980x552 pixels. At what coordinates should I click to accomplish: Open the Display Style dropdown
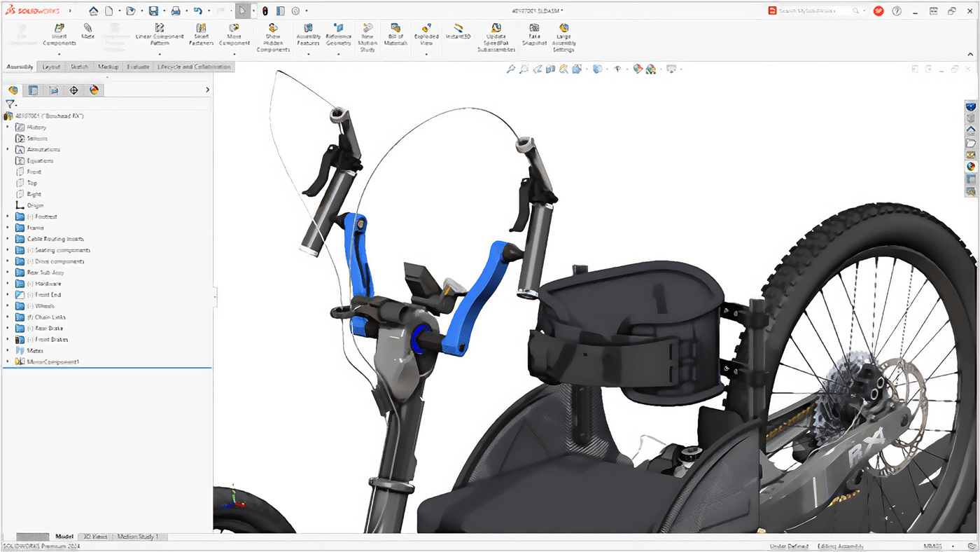pos(597,68)
